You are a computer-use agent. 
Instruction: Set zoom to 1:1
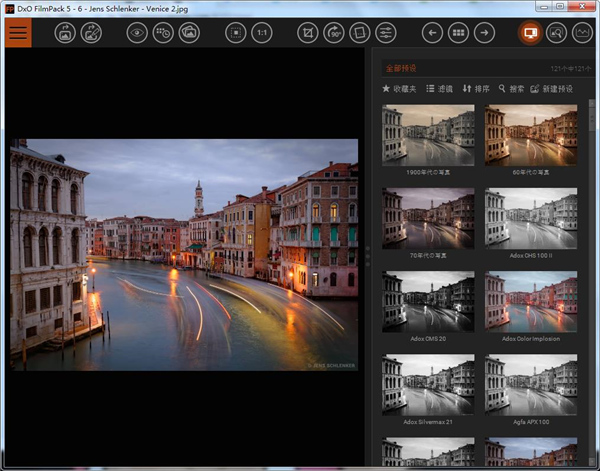[262, 33]
